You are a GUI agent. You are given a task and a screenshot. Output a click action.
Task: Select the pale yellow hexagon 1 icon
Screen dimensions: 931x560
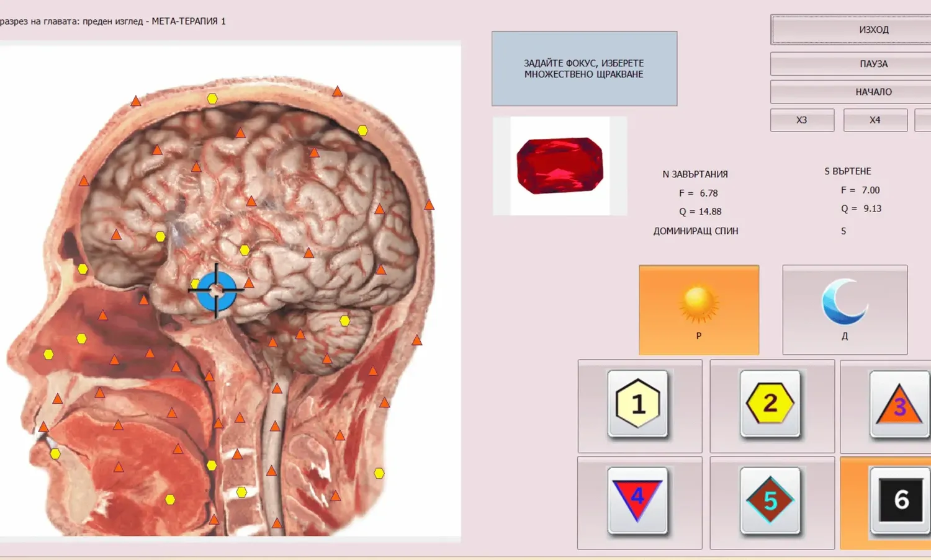point(638,404)
